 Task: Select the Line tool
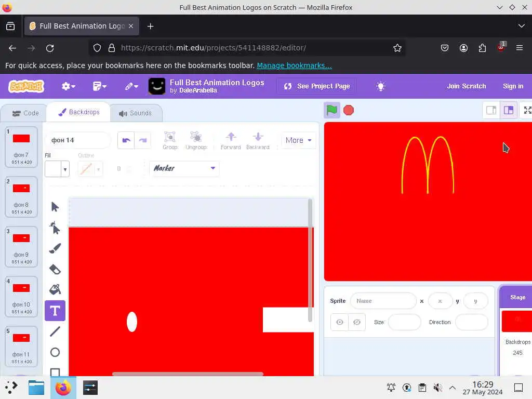click(x=55, y=331)
